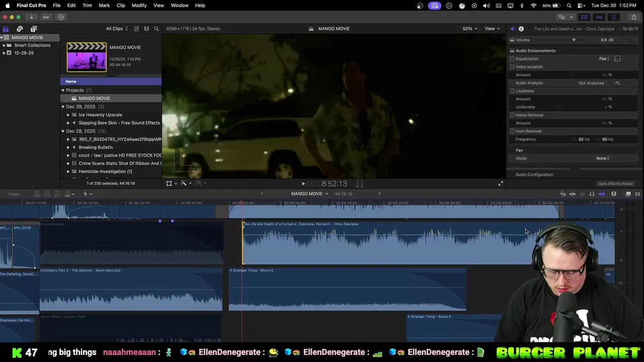Image resolution: width=644 pixels, height=362 pixels.
Task: Toggle the Browser panel visibility
Action: [584, 17]
